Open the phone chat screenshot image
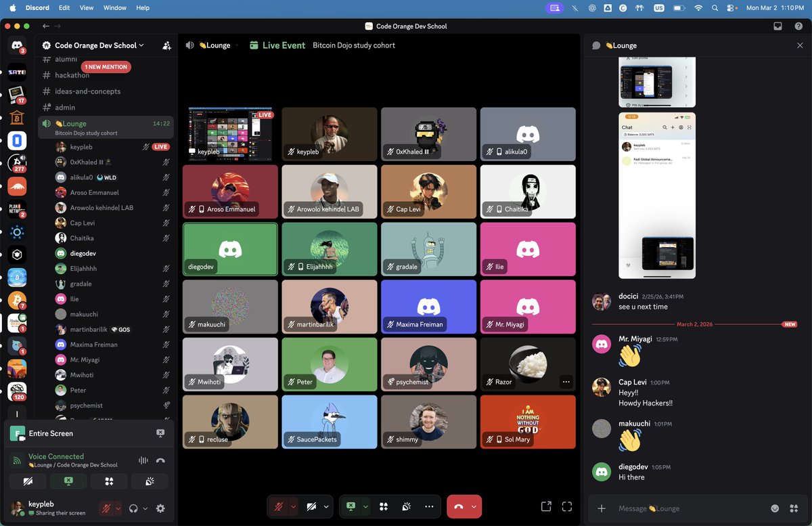This screenshot has width=812, height=526. click(657, 195)
